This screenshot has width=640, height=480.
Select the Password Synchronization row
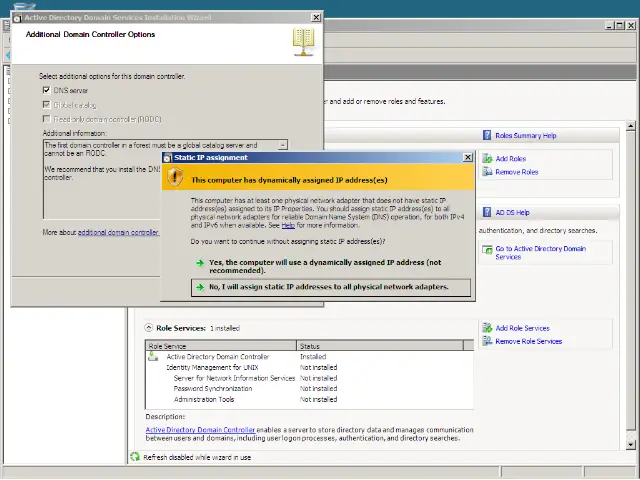point(309,389)
